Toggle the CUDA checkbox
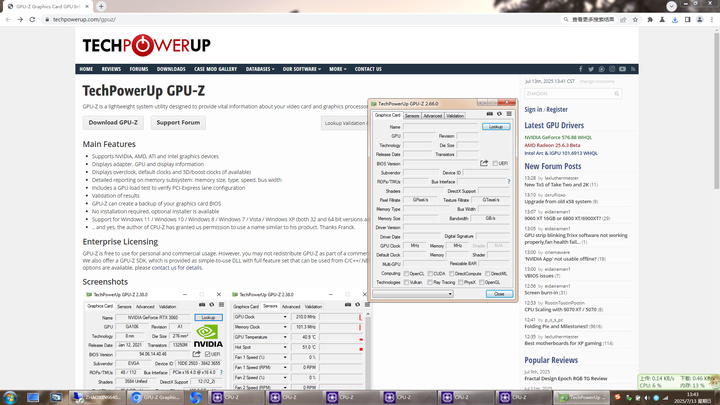The height and width of the screenshot is (405, 720). pyautogui.click(x=430, y=274)
